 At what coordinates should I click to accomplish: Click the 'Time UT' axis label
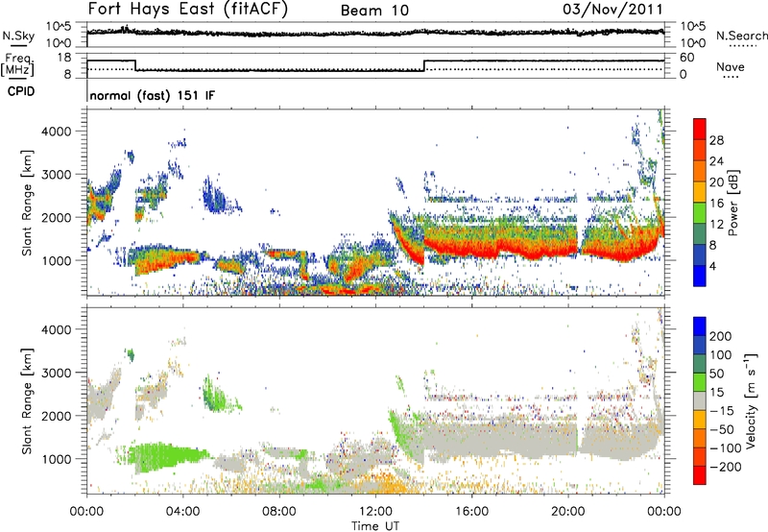(x=374, y=526)
